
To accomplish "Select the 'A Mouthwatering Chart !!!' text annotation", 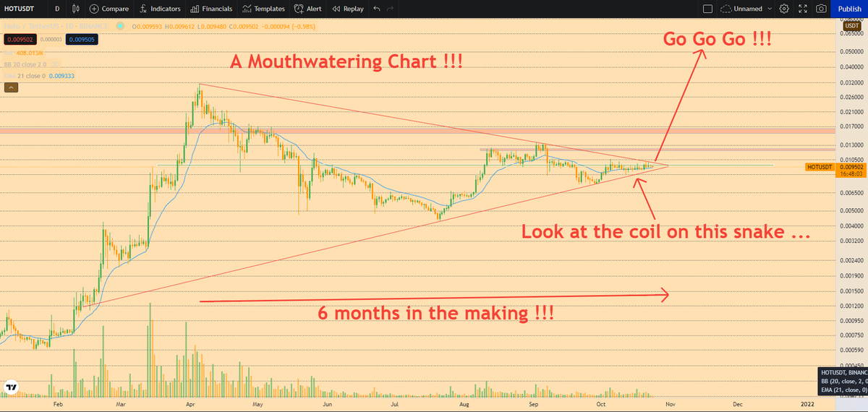I will (x=346, y=62).
